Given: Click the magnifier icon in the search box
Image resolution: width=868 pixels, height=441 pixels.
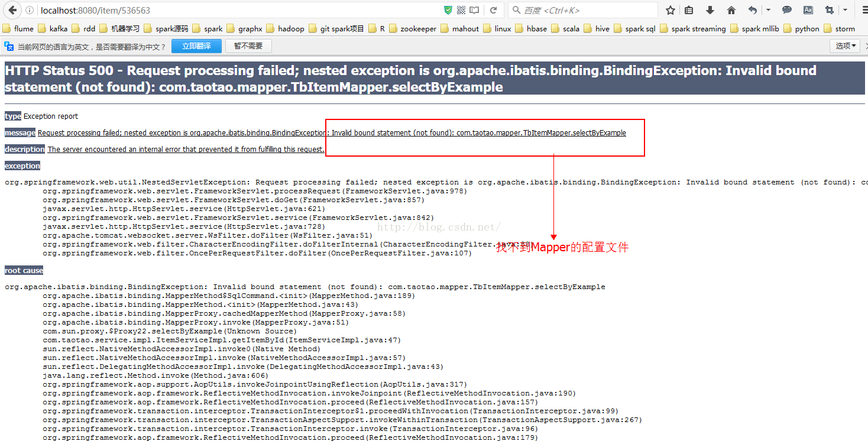Looking at the screenshot, I should point(516,10).
